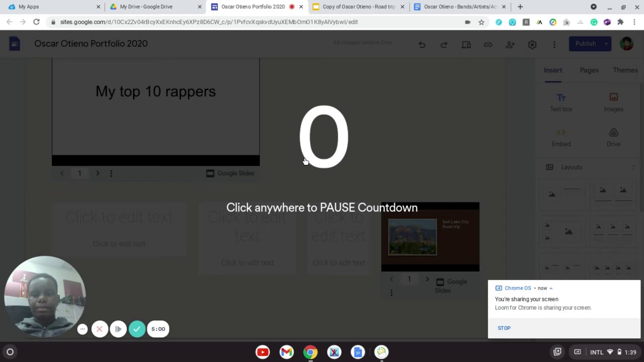This screenshot has width=644, height=362.
Task: Click the Publish button
Action: coord(585,44)
